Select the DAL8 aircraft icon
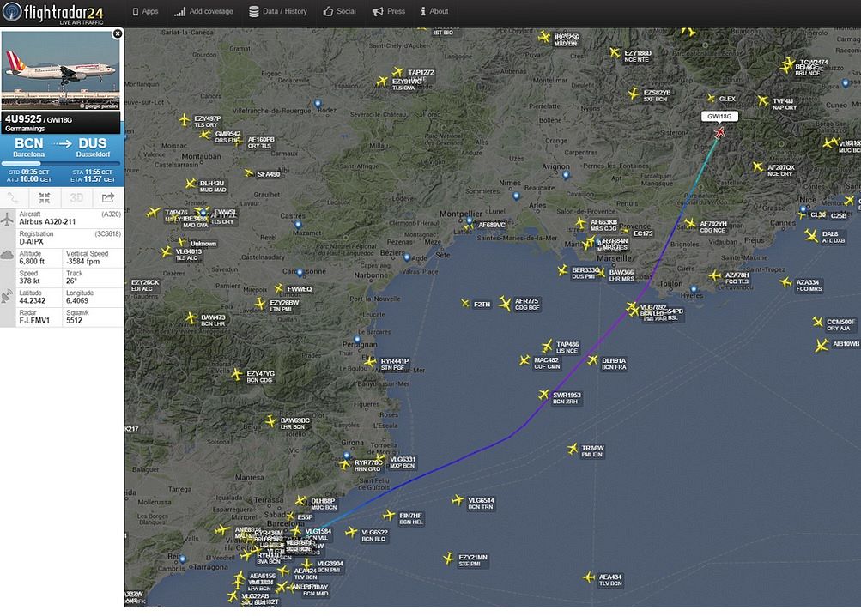861x616 pixels. point(811,236)
